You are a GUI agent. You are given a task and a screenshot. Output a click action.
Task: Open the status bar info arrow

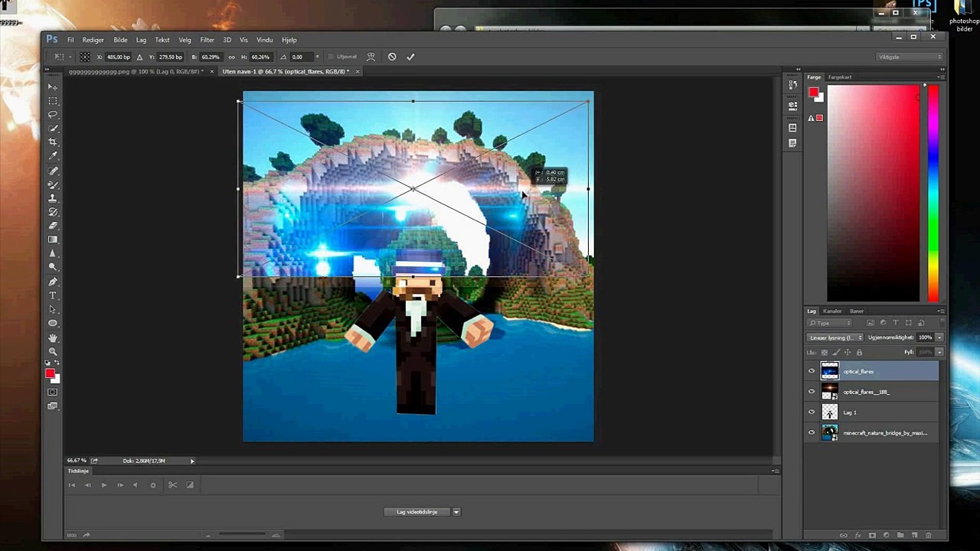point(192,461)
